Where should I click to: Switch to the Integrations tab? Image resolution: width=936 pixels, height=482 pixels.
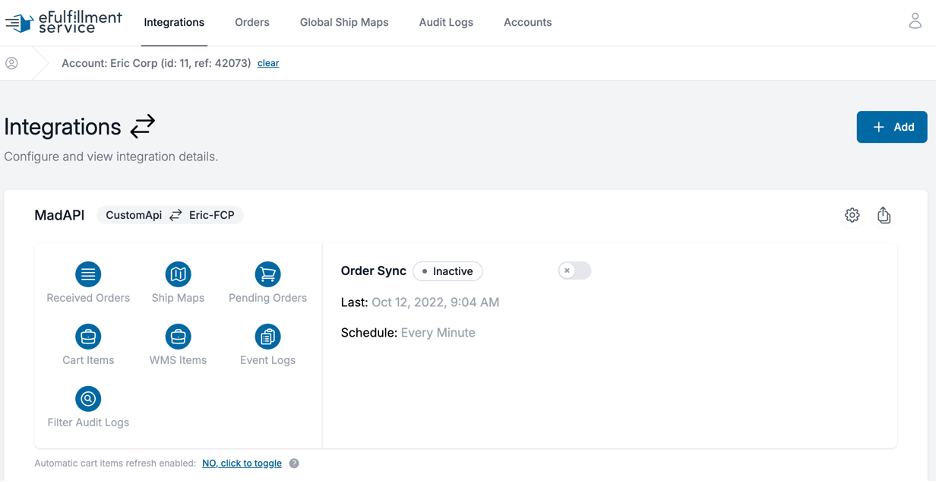click(x=174, y=23)
